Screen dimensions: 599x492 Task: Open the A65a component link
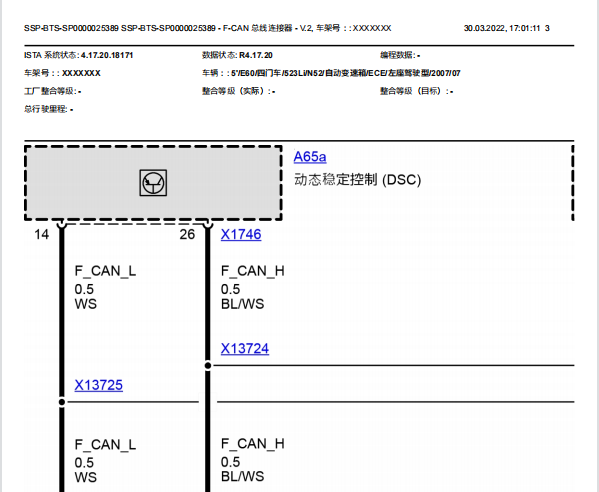pos(310,157)
